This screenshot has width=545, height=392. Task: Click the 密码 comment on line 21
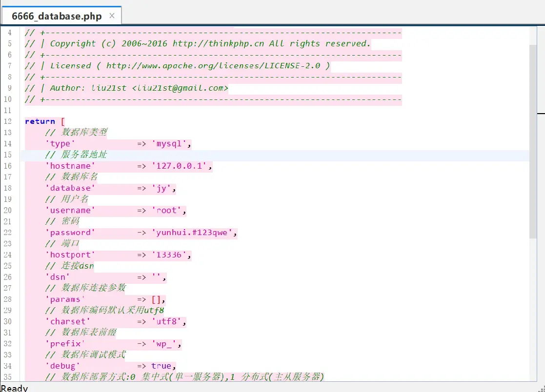62,221
